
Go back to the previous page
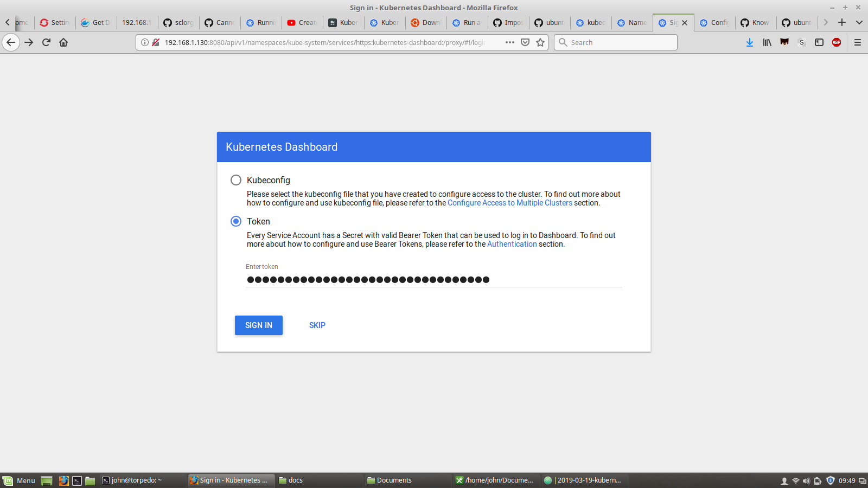pos(11,42)
